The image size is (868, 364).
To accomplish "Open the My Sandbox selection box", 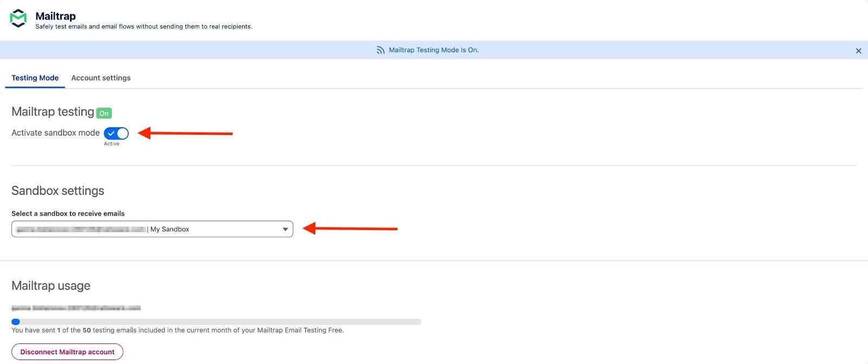I will click(152, 229).
